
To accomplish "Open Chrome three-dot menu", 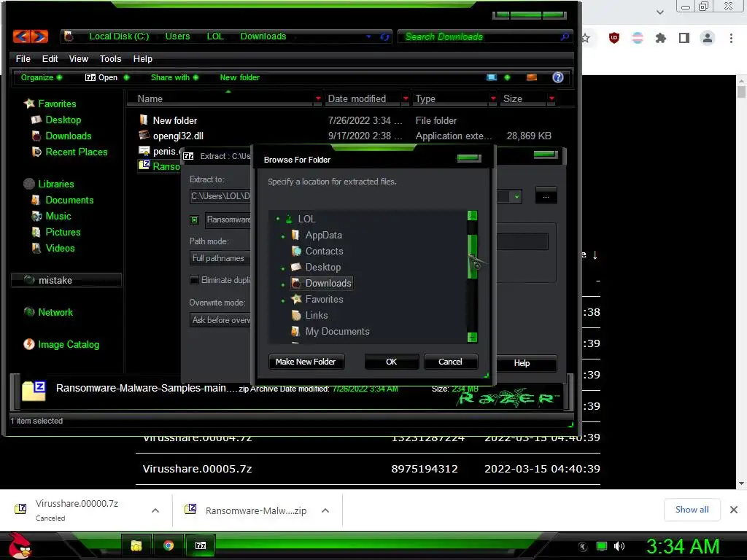I will tap(731, 38).
